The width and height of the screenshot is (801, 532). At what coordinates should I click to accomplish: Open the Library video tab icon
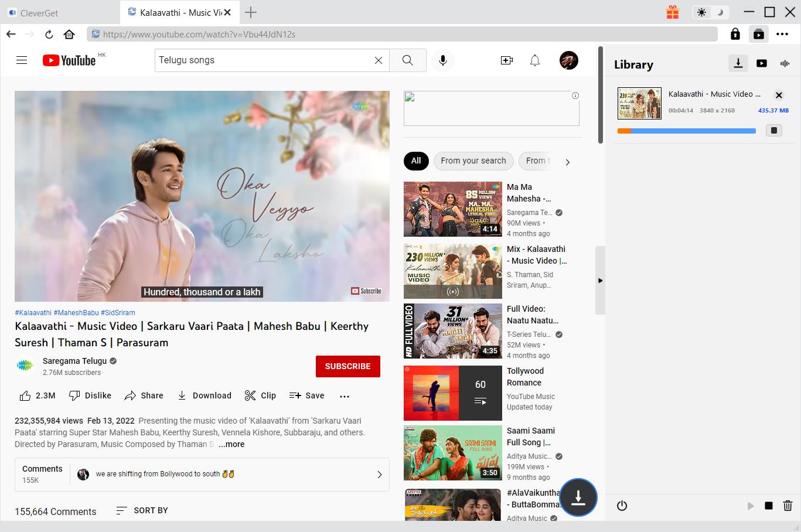[x=761, y=63]
